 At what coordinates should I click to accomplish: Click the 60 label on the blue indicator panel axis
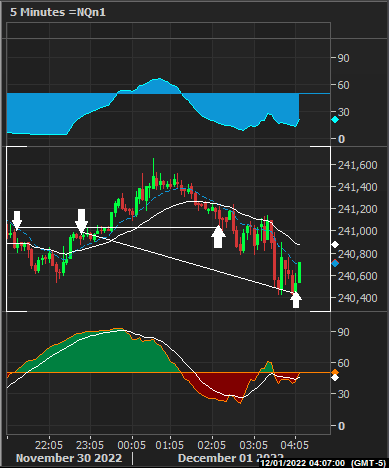click(343, 85)
